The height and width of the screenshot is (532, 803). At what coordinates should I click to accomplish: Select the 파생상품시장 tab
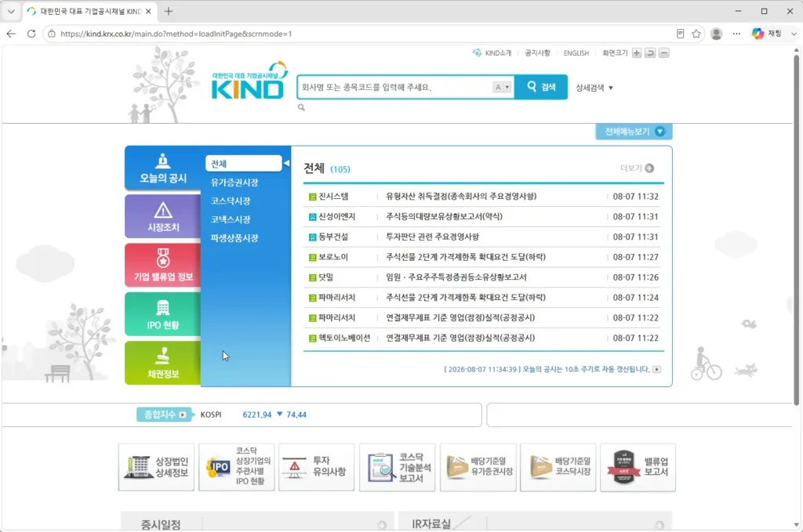234,238
